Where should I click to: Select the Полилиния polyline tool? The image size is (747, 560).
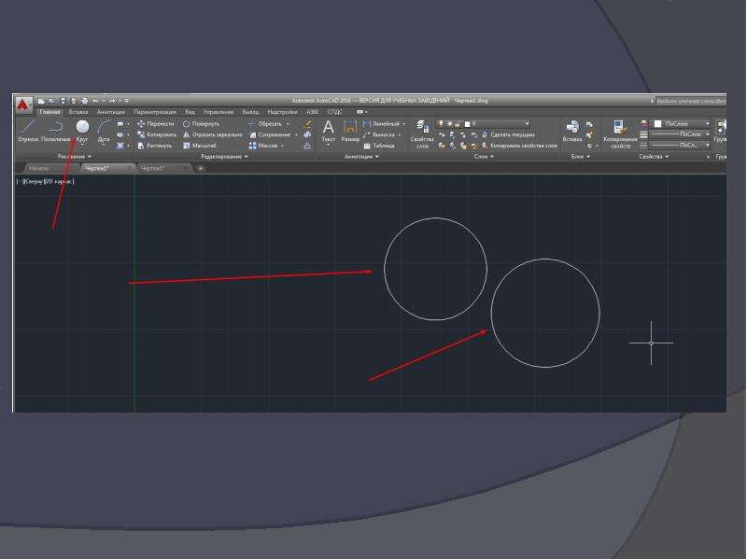(x=56, y=131)
